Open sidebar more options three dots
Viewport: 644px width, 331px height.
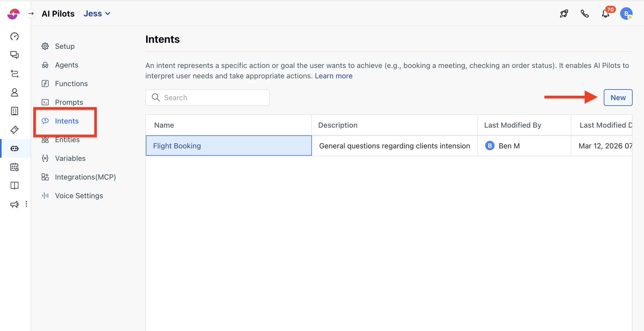[x=26, y=204]
